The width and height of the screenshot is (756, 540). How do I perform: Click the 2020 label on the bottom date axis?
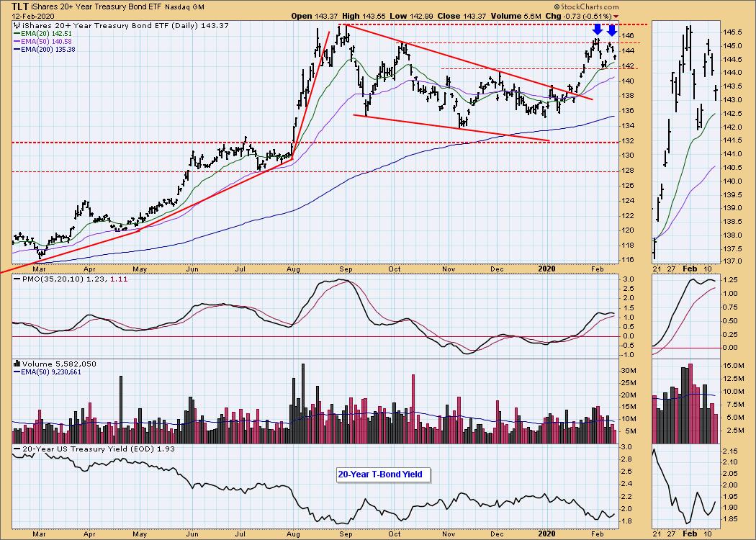tap(547, 534)
